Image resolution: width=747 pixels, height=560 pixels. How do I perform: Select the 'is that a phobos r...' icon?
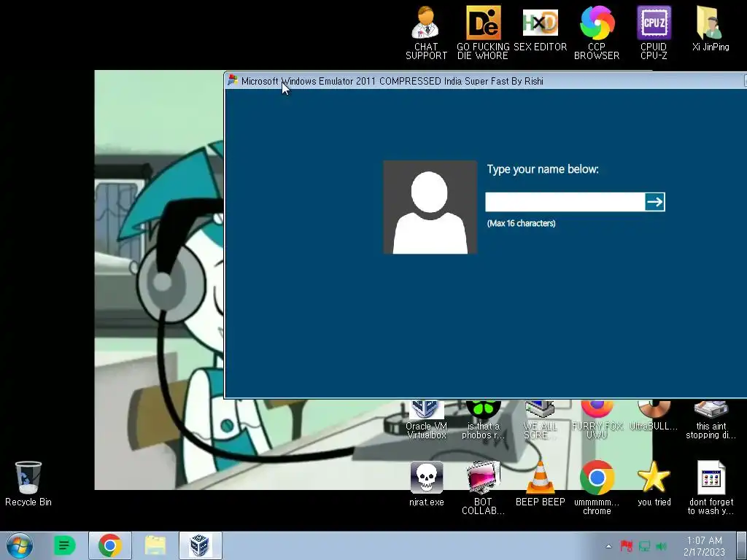(x=483, y=420)
